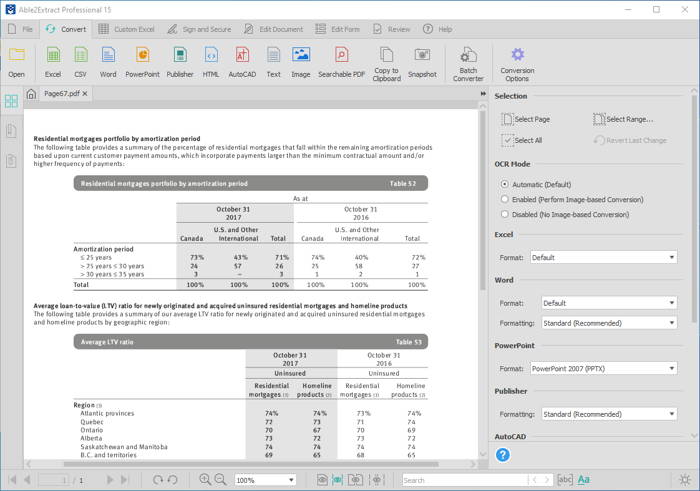Screen dimensions: 700x491
Task: Select the PowerPoint conversion tool
Action: click(x=142, y=61)
